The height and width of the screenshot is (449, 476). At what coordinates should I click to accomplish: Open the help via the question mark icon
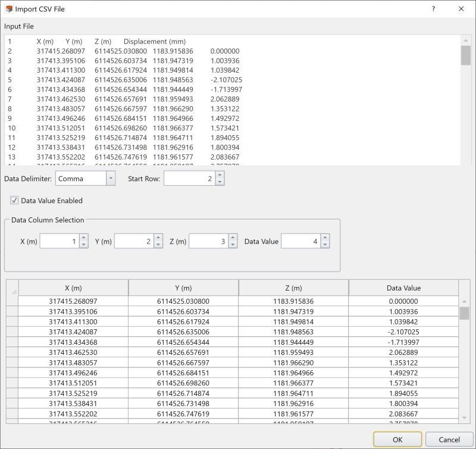433,9
